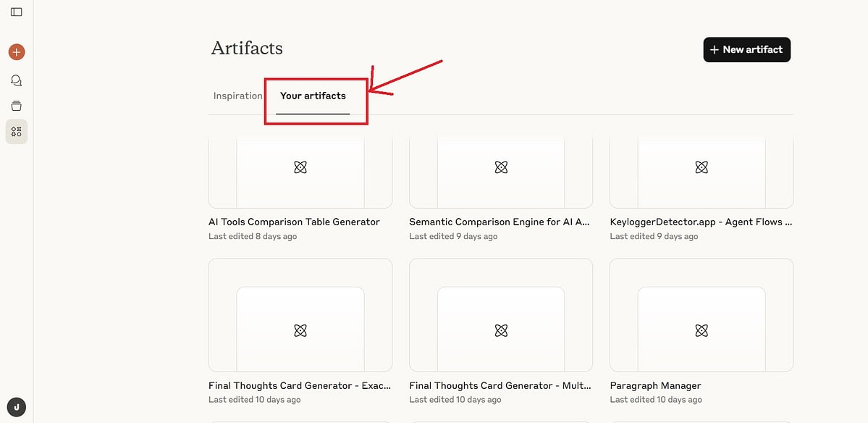Click the broken-image icon on Paragraph Manager's preview

point(701,330)
